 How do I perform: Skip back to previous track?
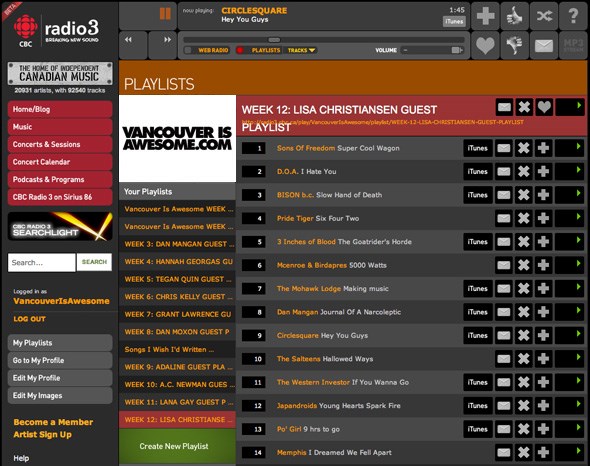133,45
